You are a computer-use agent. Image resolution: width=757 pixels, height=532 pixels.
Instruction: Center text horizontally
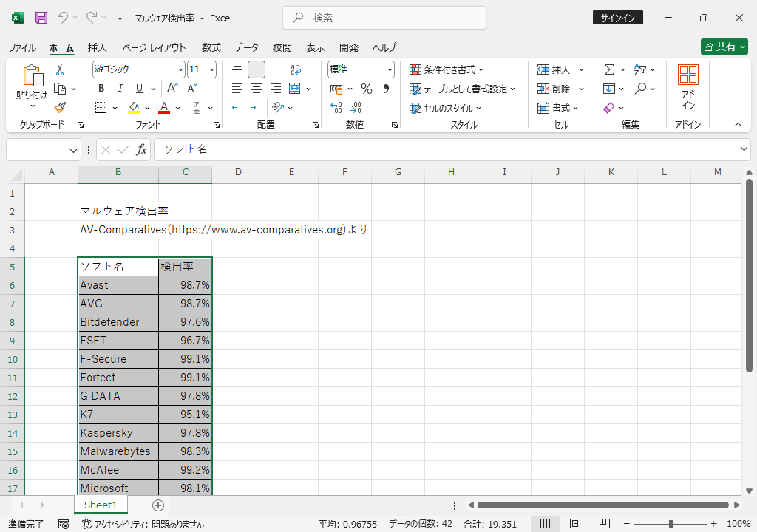click(257, 89)
